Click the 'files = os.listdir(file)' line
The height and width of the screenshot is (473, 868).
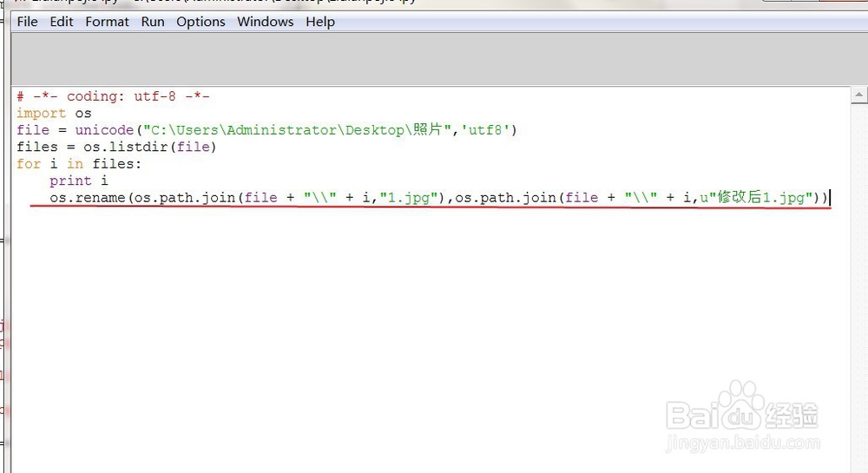pos(116,148)
